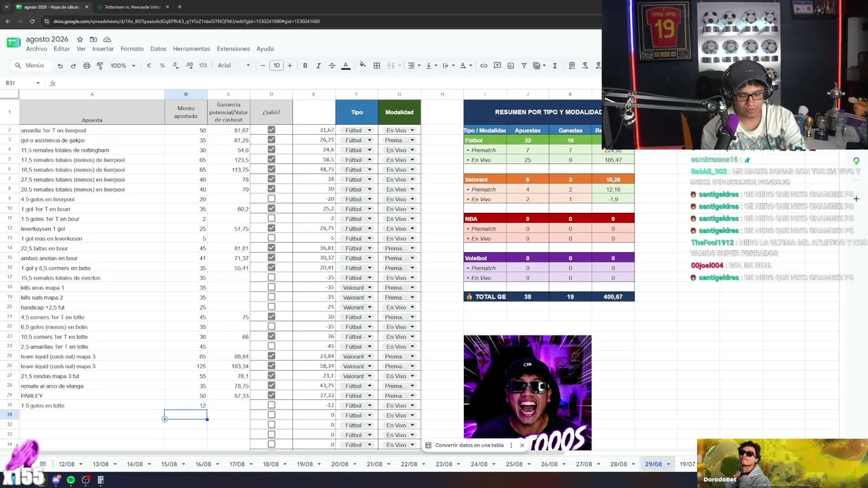Open Tipo dropdown for kills xeus mapa 1
The height and width of the screenshot is (488, 868).
(357, 287)
